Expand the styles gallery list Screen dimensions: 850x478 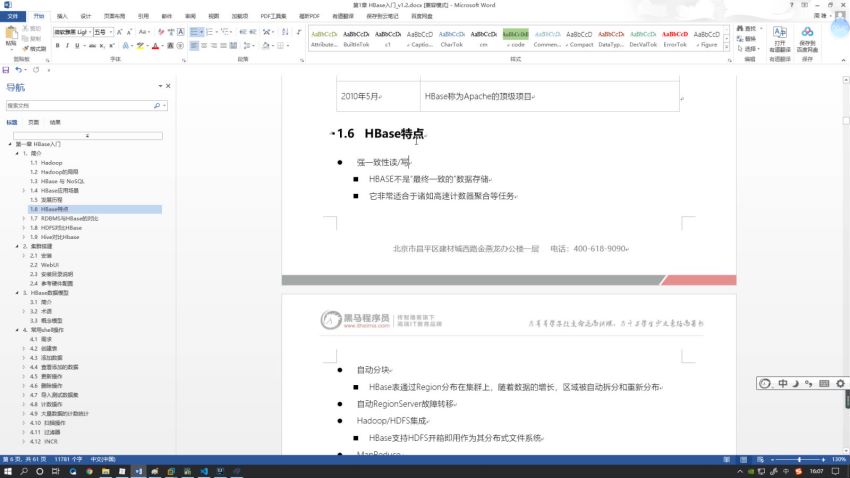tap(728, 46)
